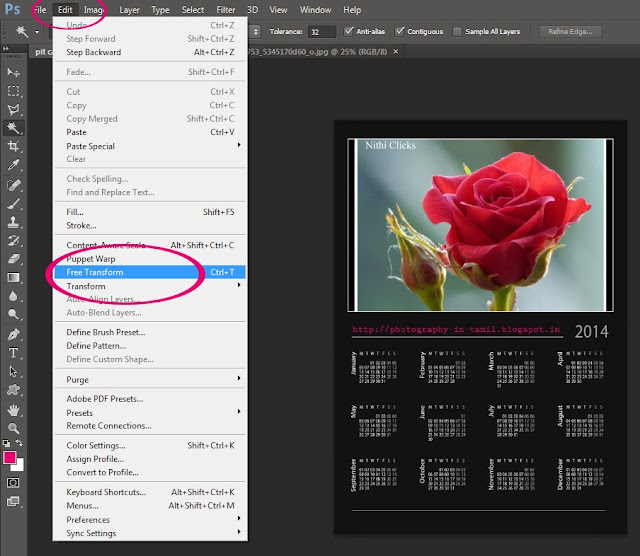Enable Sample All Layers checkbox
Screen dimensions: 640x556
[457, 31]
